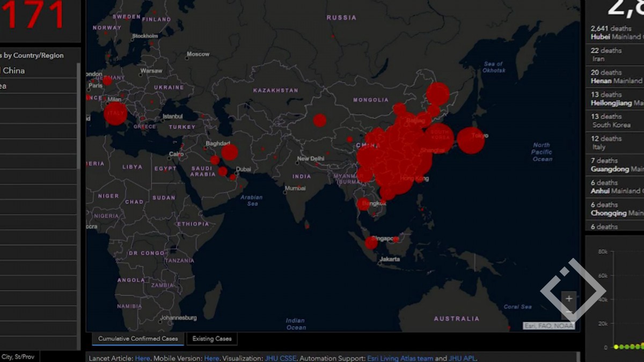
Task: Switch to Cumulative Confirmed Cases tab
Action: (138, 339)
